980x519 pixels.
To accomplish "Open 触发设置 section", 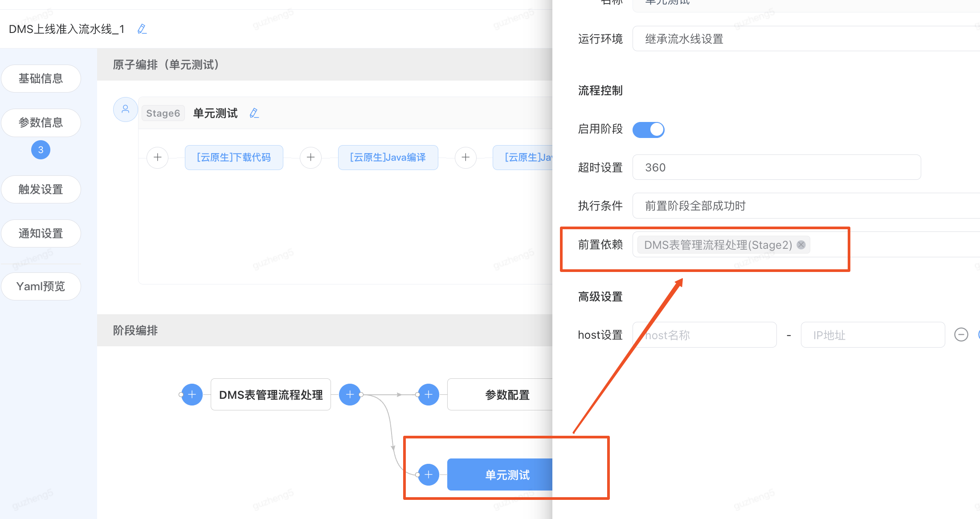I will (x=41, y=190).
